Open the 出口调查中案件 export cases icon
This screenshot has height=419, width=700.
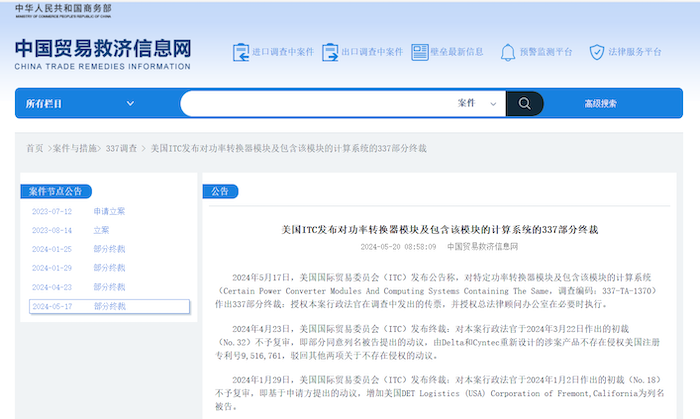pos(330,52)
